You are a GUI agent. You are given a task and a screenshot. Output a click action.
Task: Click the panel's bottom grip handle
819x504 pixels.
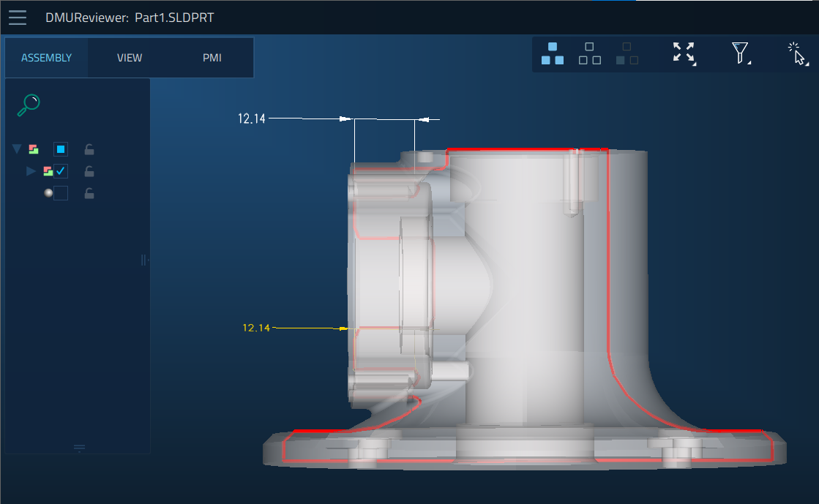click(x=79, y=448)
